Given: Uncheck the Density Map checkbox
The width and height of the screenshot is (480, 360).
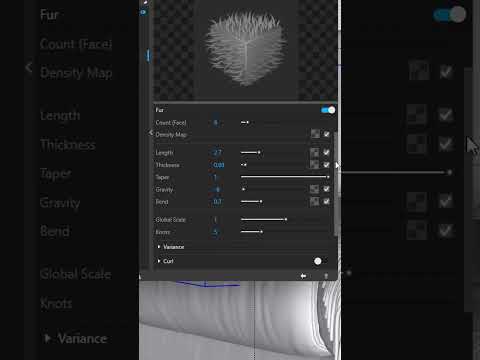Looking at the screenshot, I should [327, 134].
